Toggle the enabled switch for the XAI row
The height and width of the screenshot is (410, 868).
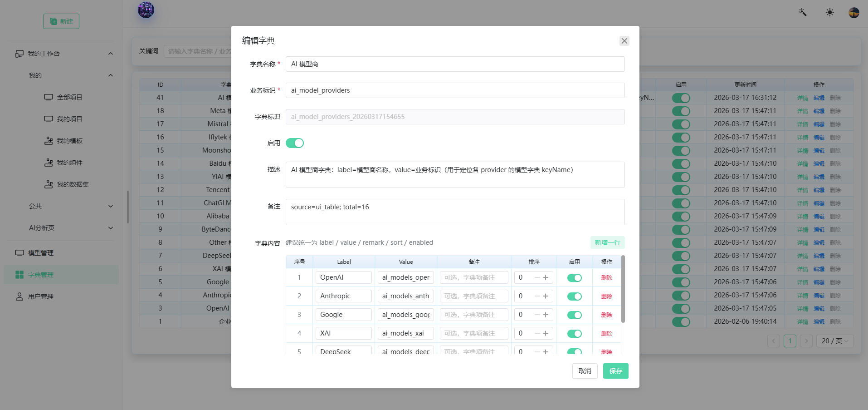click(575, 334)
